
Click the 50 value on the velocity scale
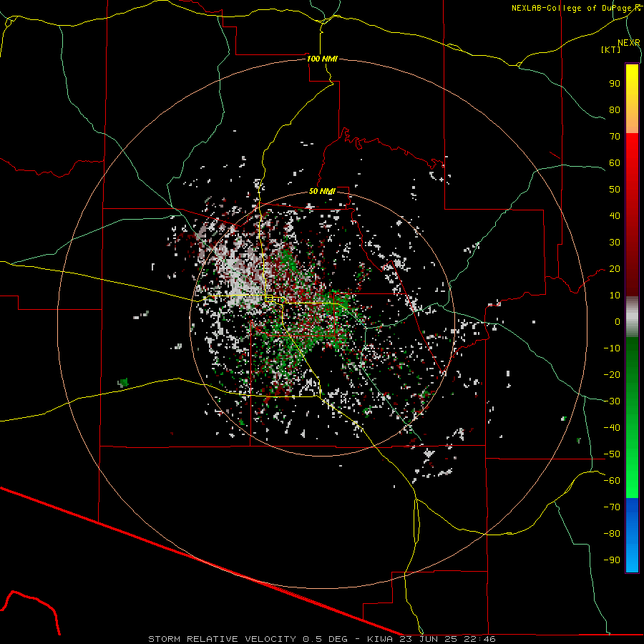(615, 190)
